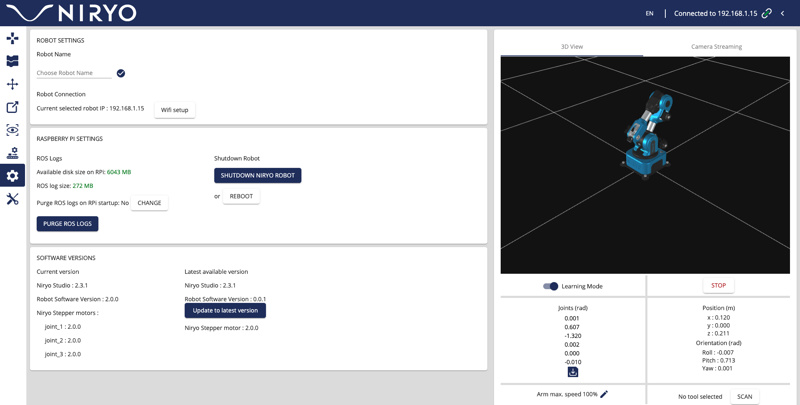Click Update to latest version button
The width and height of the screenshot is (800, 405).
tap(225, 311)
